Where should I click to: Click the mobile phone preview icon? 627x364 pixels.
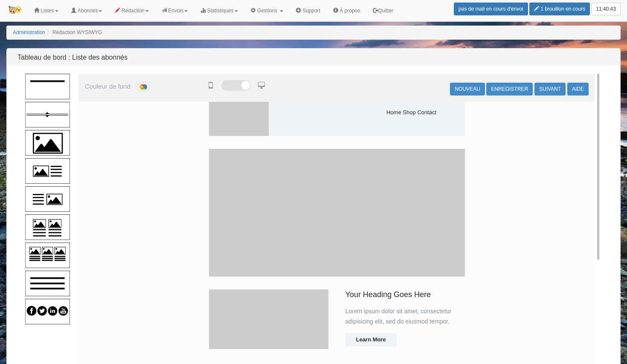pyautogui.click(x=211, y=86)
